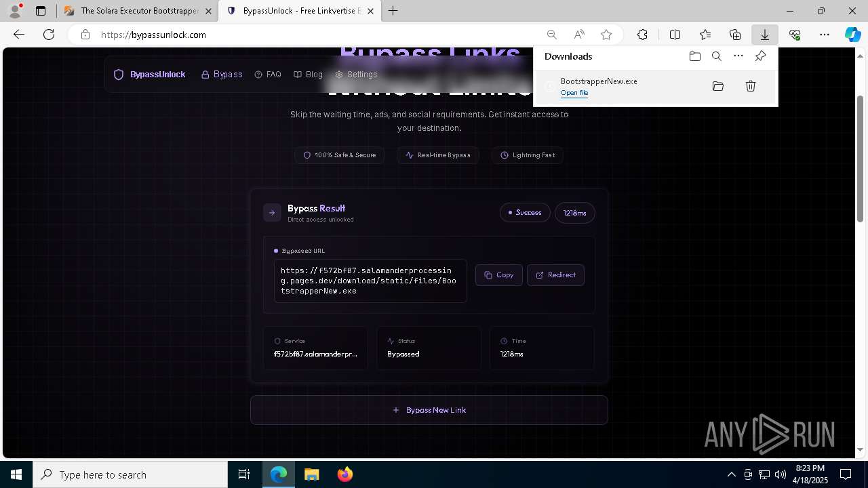The height and width of the screenshot is (488, 868).
Task: View site information lock icon
Action: coord(85,35)
